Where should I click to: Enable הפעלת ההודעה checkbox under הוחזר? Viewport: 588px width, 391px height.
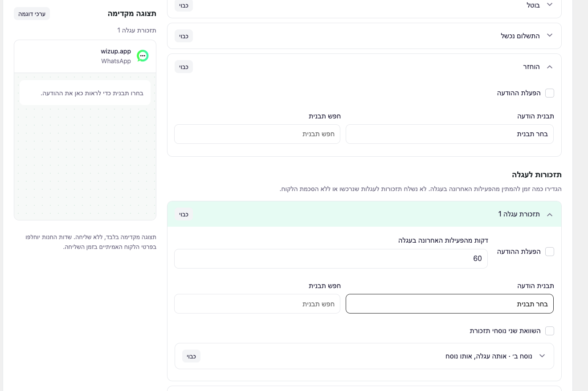point(550,93)
